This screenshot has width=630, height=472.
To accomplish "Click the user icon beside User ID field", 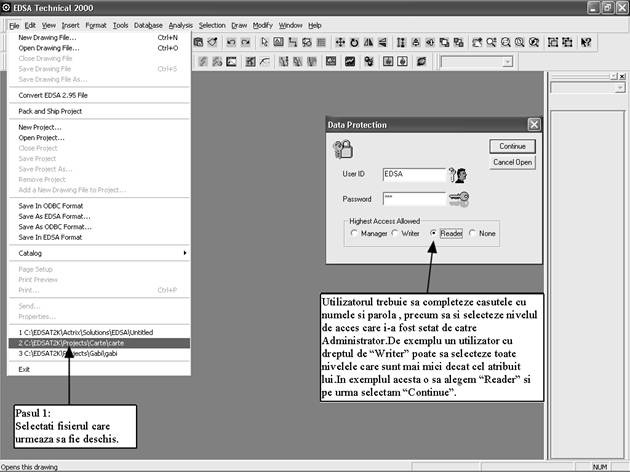I will (x=459, y=174).
